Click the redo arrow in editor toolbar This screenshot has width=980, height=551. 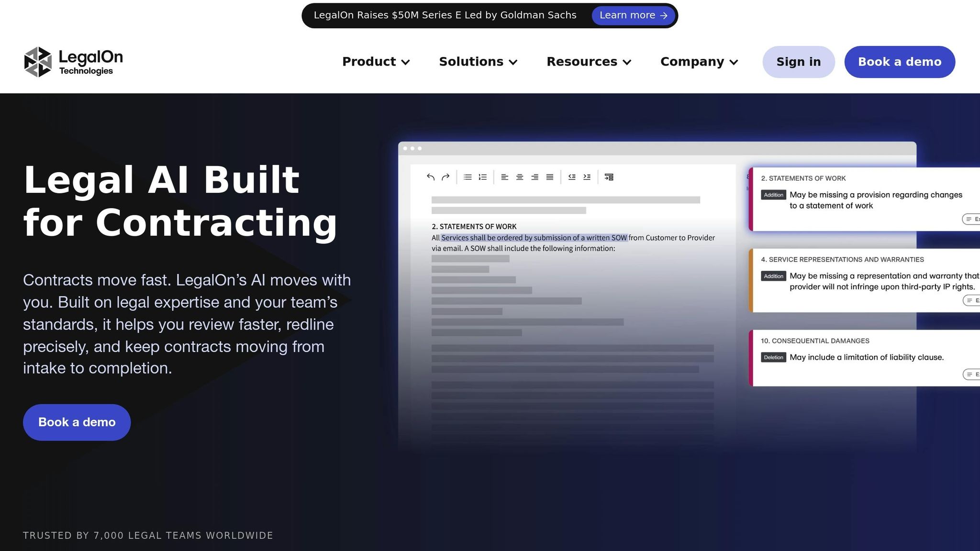pyautogui.click(x=445, y=177)
